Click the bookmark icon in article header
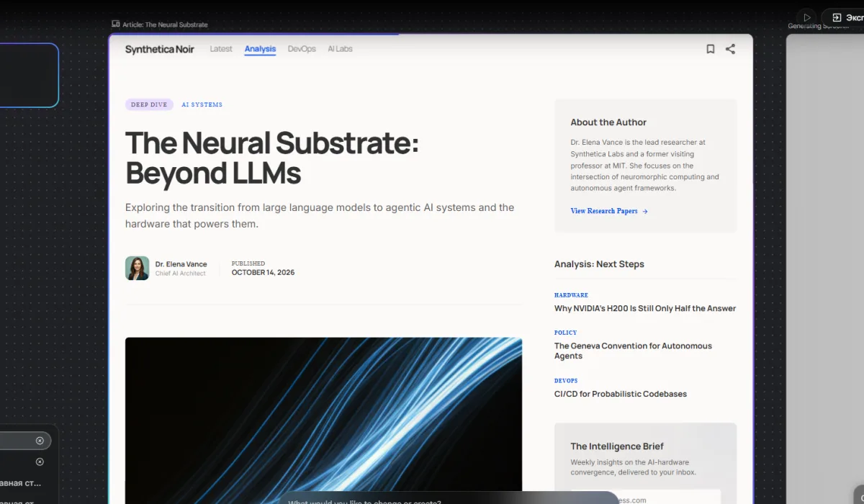Screen dimensions: 864x504 [x=710, y=49]
